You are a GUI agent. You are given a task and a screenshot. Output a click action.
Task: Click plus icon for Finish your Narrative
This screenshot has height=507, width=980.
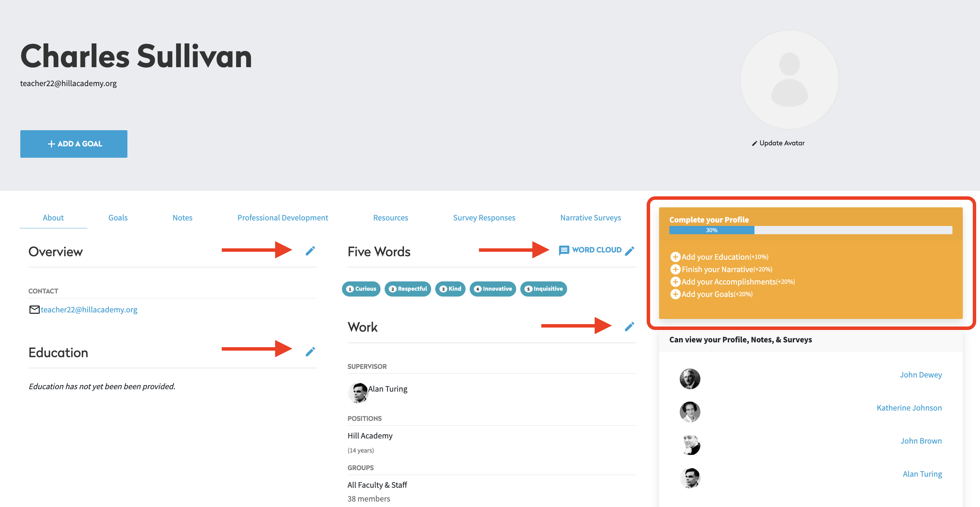(x=675, y=269)
